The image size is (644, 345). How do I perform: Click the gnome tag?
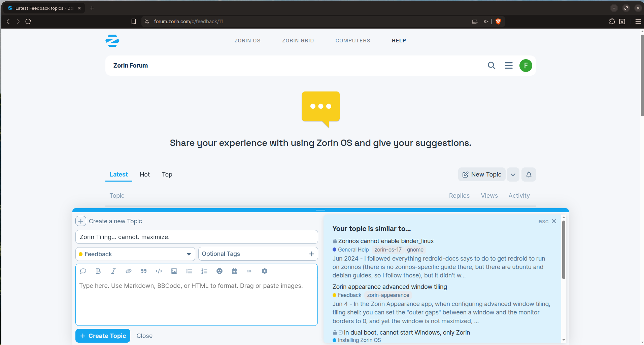pos(415,250)
